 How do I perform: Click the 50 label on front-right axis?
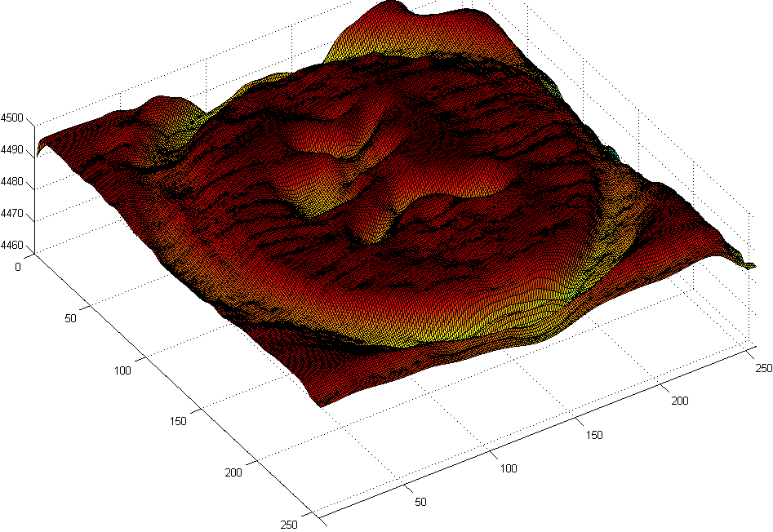pos(420,502)
